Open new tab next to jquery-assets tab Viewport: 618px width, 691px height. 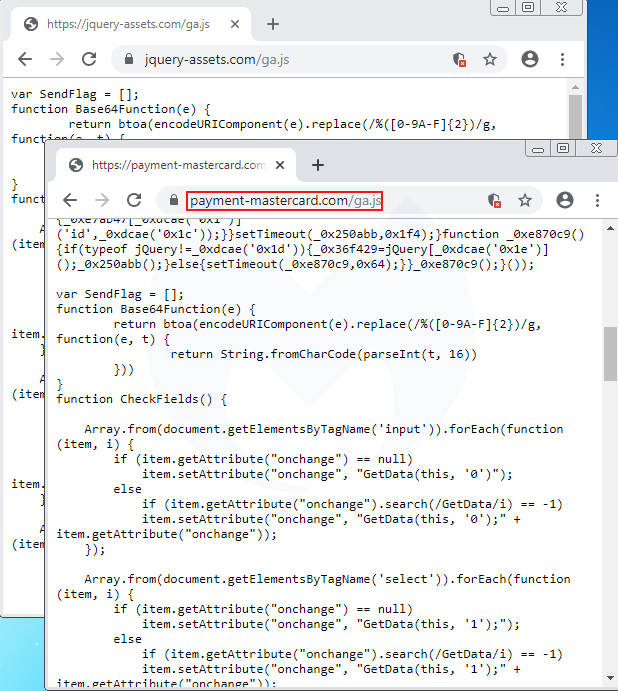click(273, 24)
